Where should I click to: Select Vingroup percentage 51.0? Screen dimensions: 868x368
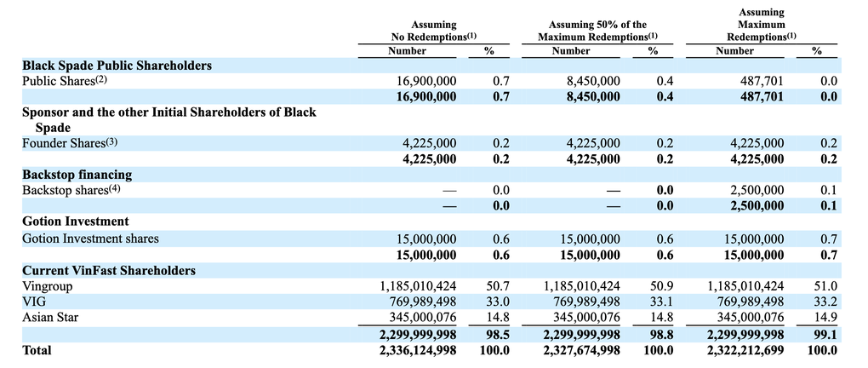(x=826, y=286)
